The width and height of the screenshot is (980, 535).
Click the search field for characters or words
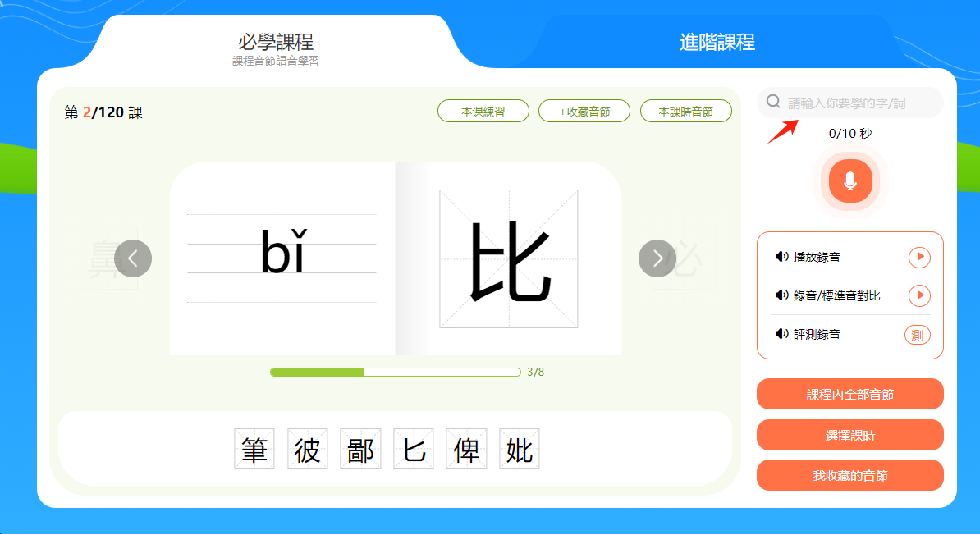[x=850, y=103]
